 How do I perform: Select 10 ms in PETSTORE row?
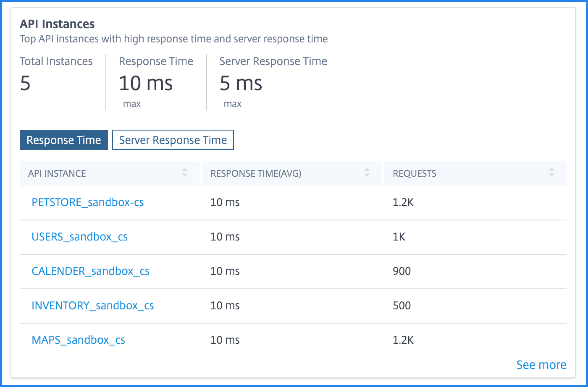point(225,202)
